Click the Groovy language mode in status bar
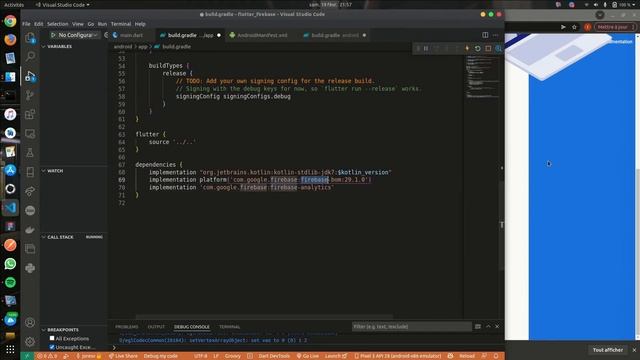640x360 pixels. point(233,356)
